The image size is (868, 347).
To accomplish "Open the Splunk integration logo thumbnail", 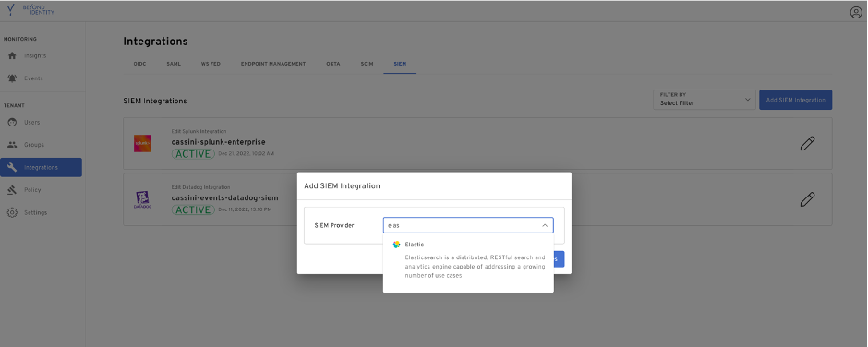I will tap(142, 143).
